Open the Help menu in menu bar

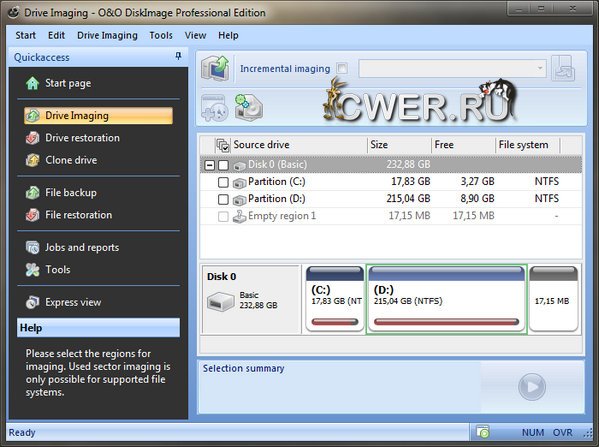pyautogui.click(x=228, y=35)
